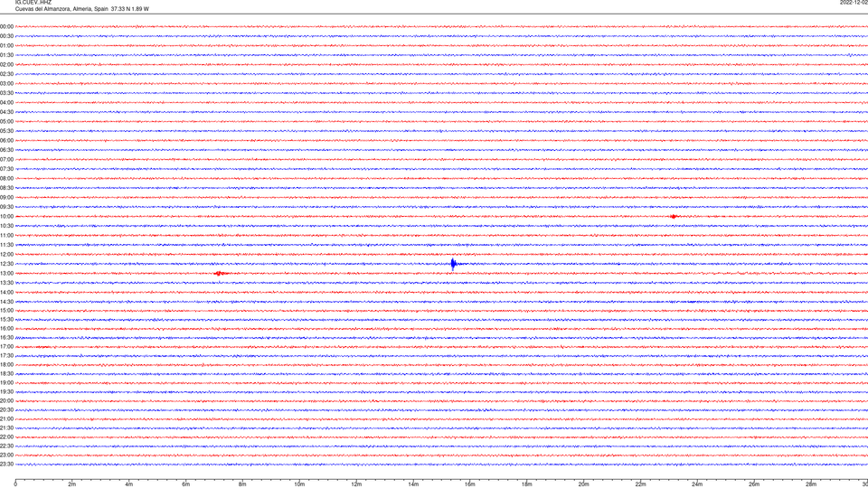Click the '28m' tick label on the minute axis
The image size is (868, 488).
click(x=811, y=484)
